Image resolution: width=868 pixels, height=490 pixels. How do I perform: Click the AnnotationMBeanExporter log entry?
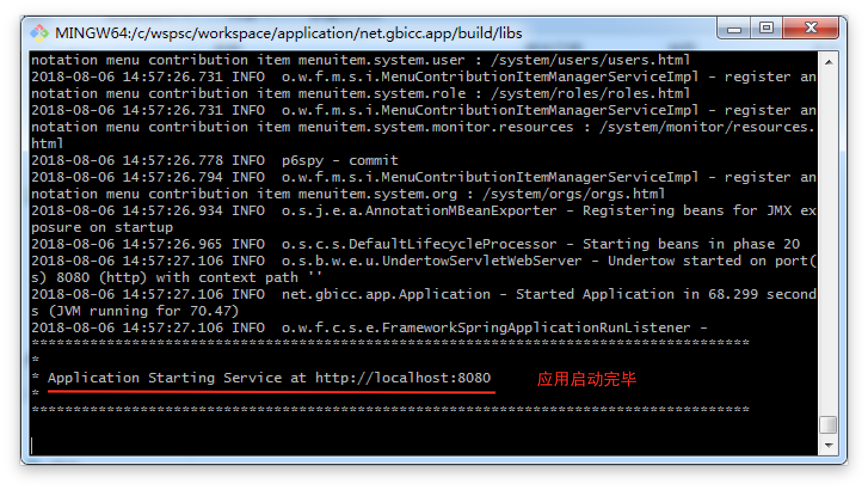(461, 211)
